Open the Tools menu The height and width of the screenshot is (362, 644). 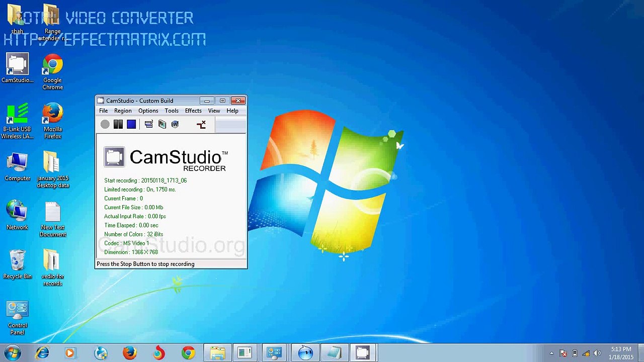click(x=172, y=111)
